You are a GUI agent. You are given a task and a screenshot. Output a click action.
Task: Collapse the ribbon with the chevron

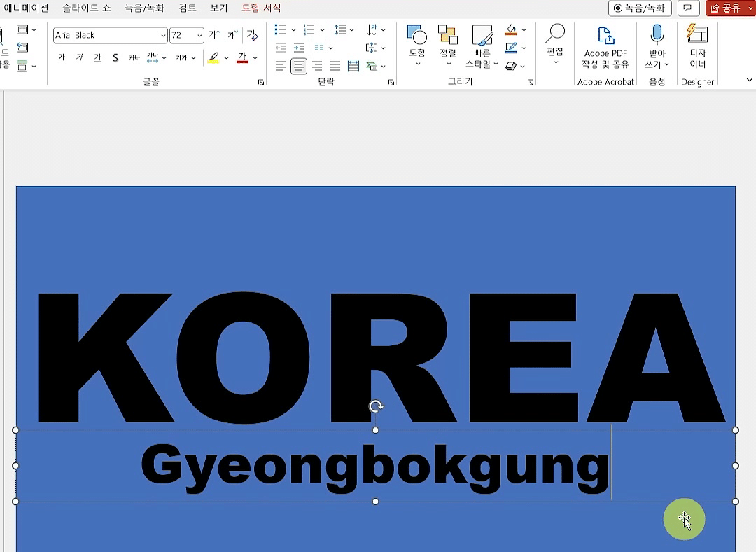[749, 80]
